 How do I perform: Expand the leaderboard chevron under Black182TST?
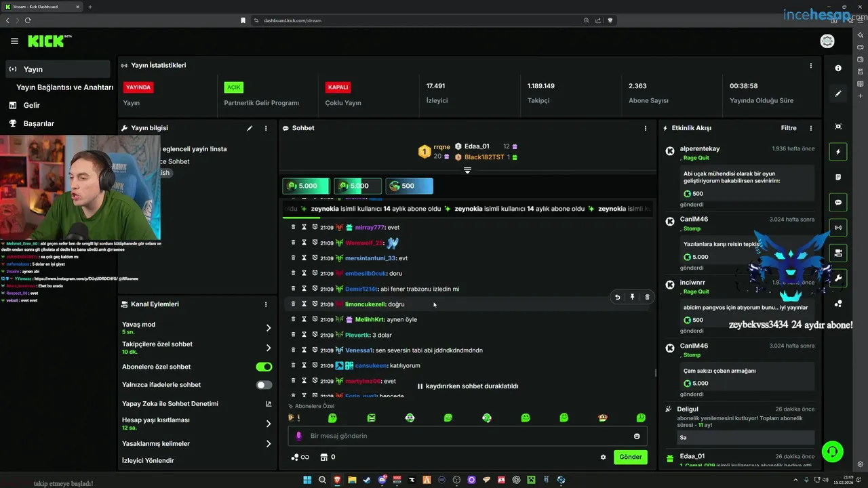pos(467,170)
